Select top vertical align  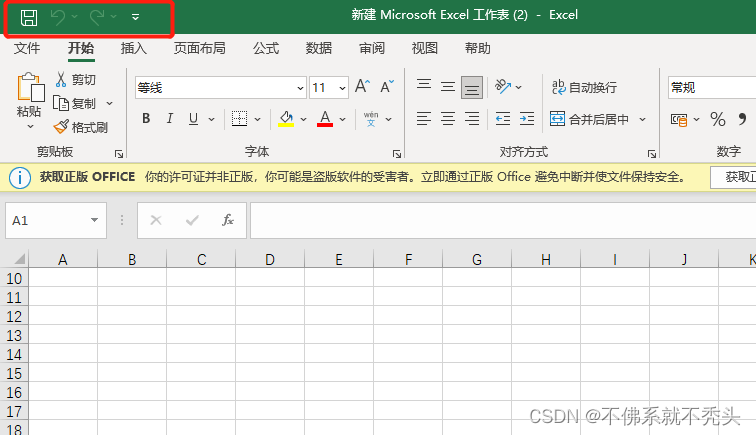[424, 85]
